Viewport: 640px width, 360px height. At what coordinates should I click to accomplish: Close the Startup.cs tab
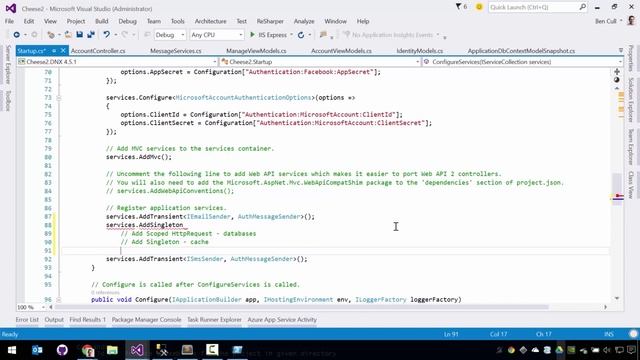[x=63, y=51]
